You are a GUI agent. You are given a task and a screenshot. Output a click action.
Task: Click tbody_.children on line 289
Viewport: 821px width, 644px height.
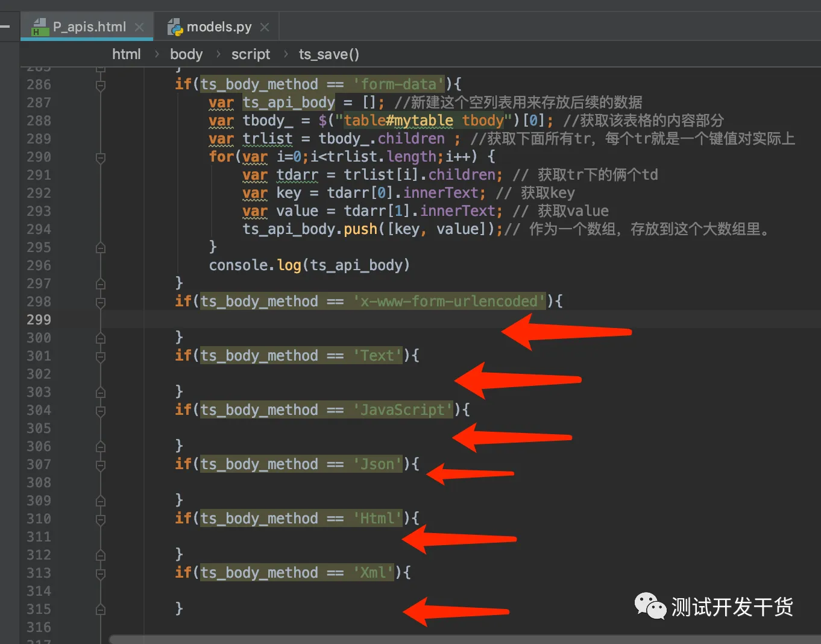382,139
